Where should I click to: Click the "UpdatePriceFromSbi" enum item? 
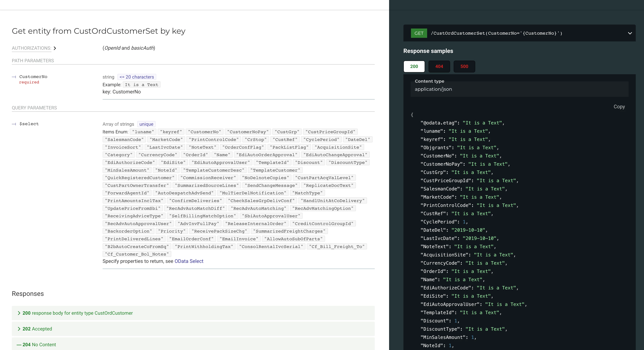[133, 208]
